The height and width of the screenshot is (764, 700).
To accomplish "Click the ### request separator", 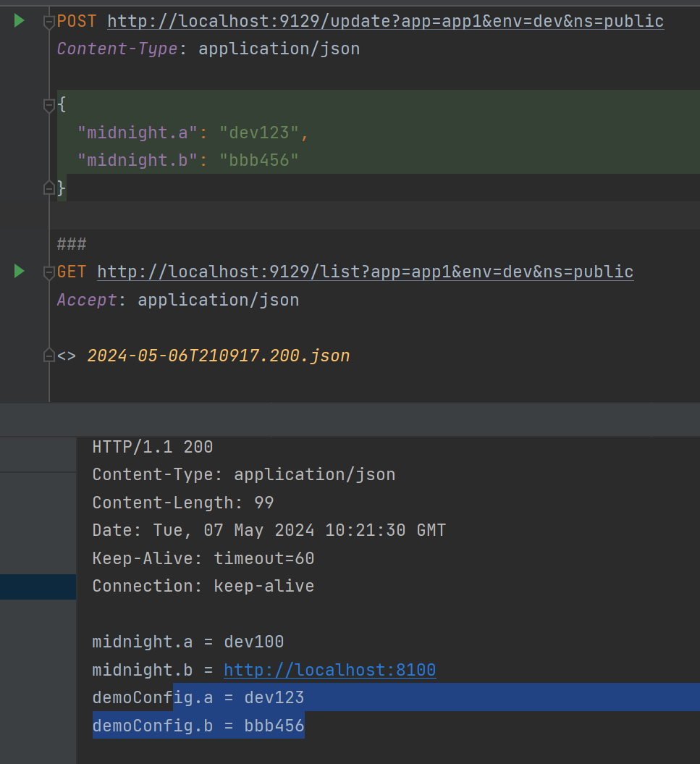I will pos(72,243).
